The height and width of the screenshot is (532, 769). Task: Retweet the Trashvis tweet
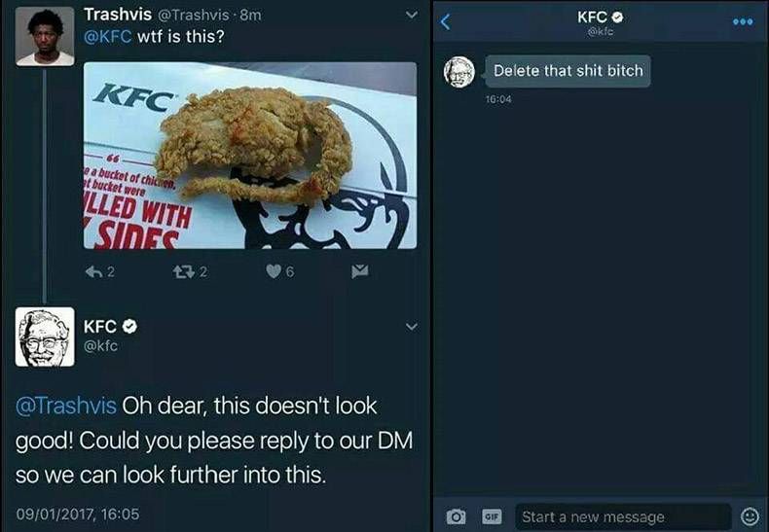184,272
